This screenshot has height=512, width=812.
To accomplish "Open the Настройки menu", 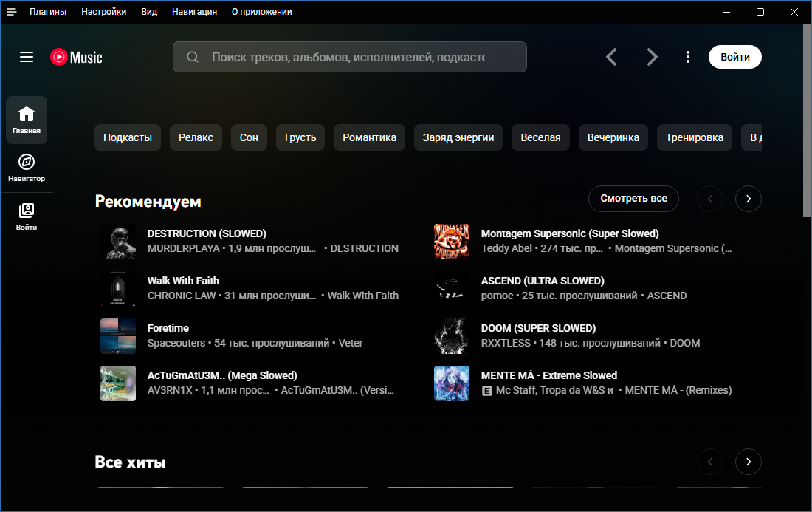I will pos(103,12).
